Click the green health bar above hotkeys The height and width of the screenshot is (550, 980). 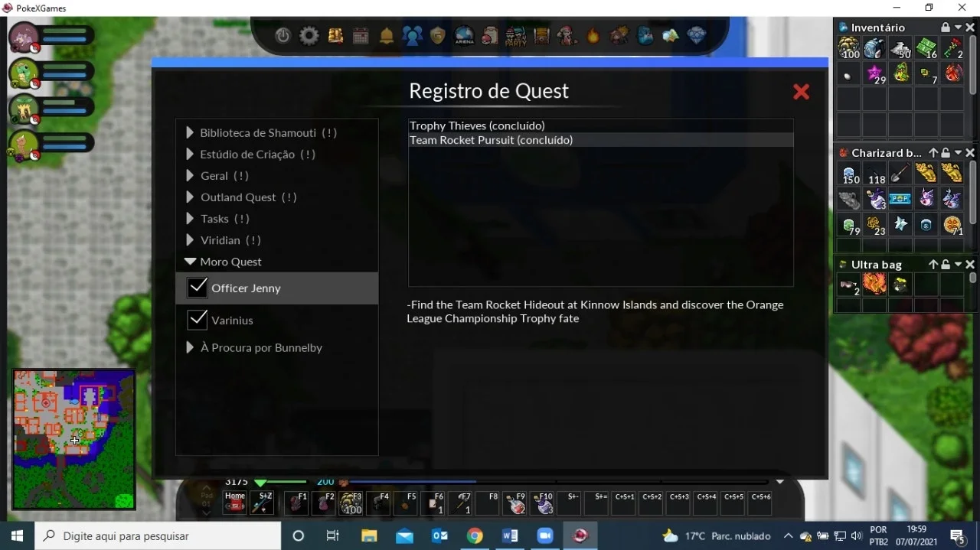(287, 482)
